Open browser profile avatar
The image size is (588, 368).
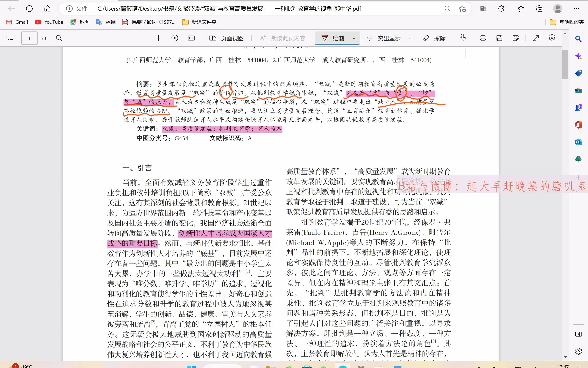pos(558,9)
